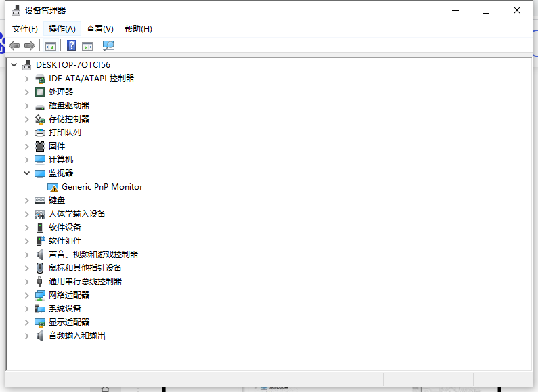Expand the 网络适配器 category
This screenshot has width=538, height=392.
pos(27,295)
